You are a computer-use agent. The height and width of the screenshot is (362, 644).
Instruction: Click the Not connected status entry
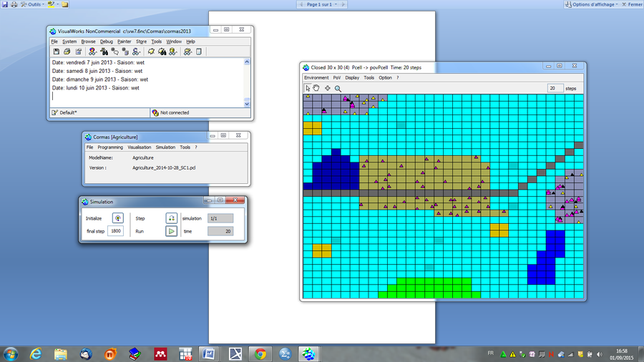(x=200, y=112)
